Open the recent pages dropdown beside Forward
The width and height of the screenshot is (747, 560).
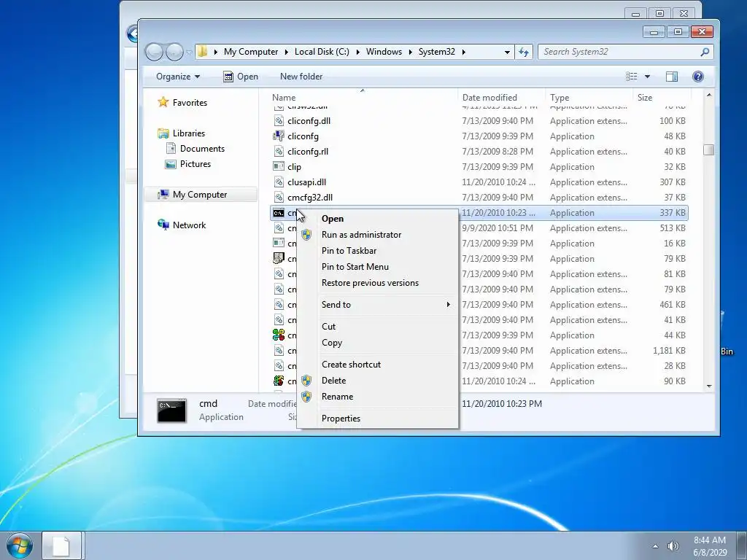(x=189, y=52)
